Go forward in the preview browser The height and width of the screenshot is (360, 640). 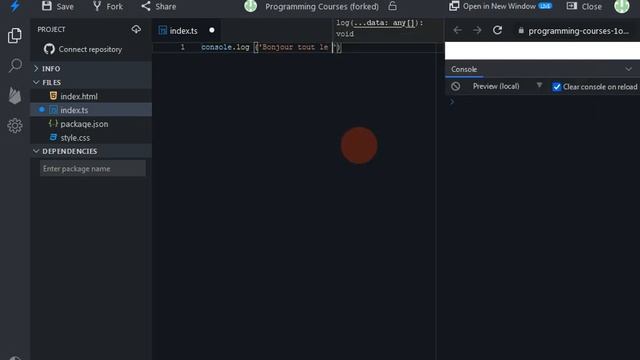[x=477, y=30]
